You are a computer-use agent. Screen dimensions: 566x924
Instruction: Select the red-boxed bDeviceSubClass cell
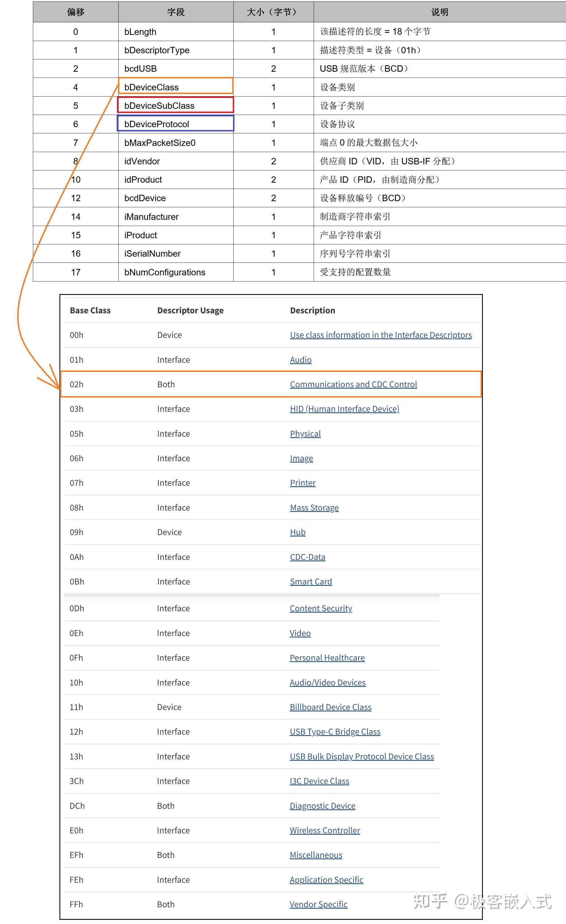[x=176, y=105]
